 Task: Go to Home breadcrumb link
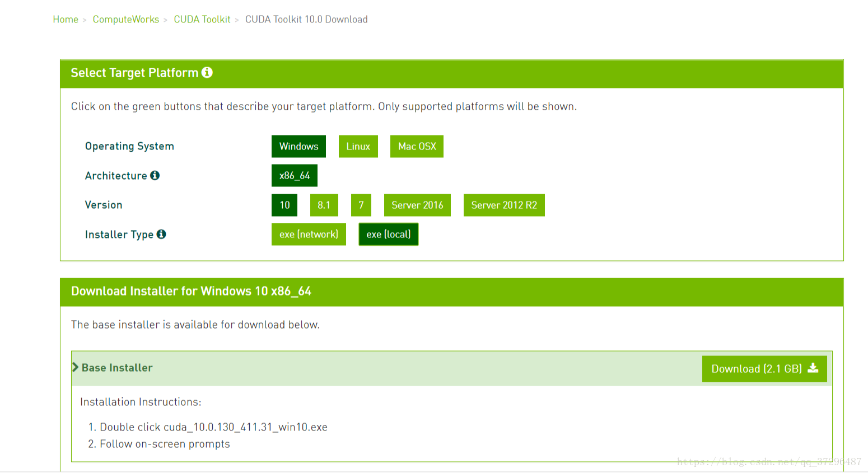click(x=66, y=20)
